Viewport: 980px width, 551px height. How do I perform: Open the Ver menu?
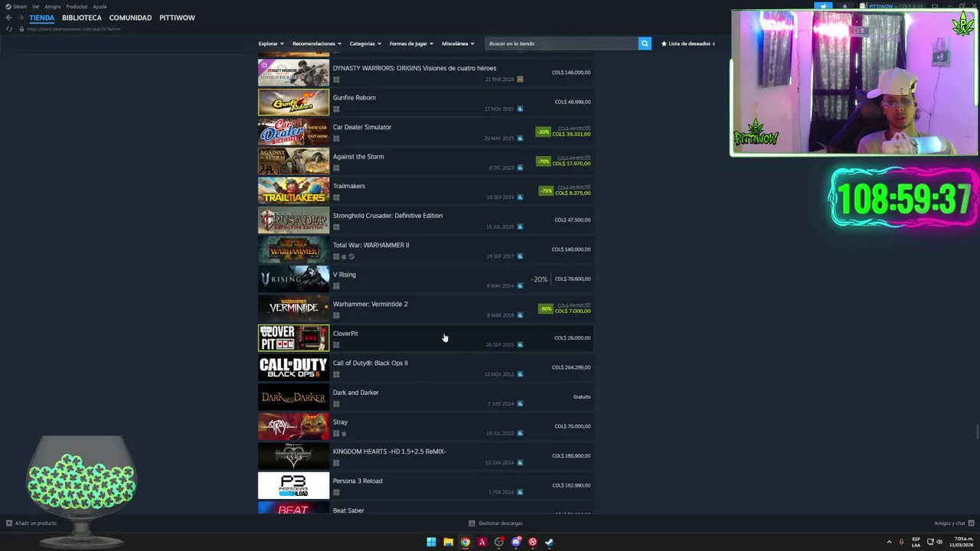click(35, 6)
